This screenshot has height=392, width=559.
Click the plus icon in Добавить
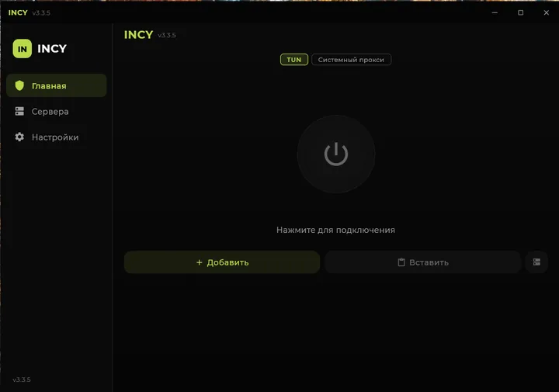coord(200,262)
